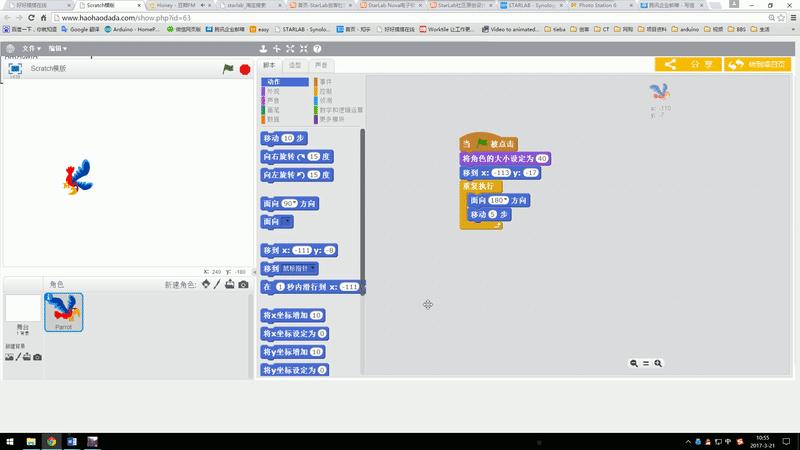This screenshot has height=450, width=800.
Task: Collapse the stage with small arrow expander
Action: (x=255, y=272)
